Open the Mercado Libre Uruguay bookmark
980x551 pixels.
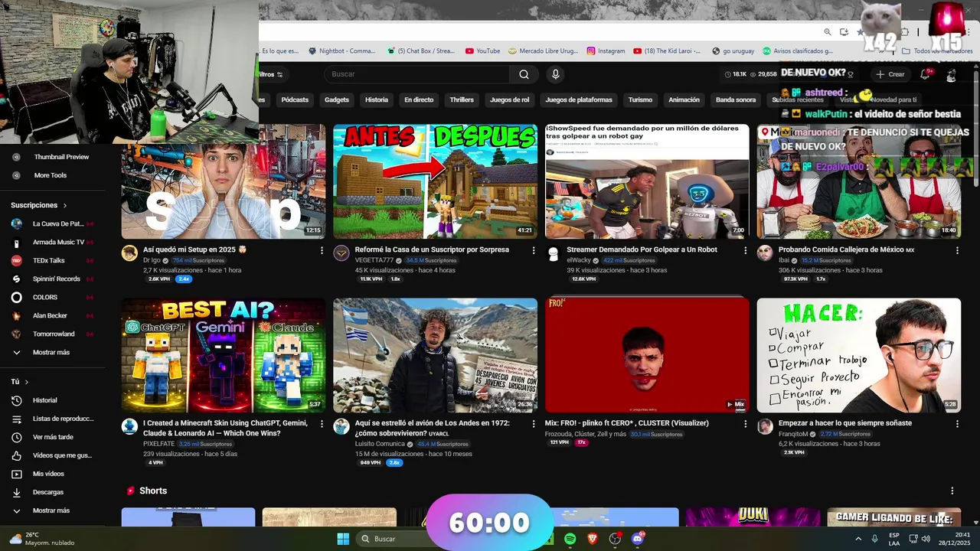click(544, 51)
